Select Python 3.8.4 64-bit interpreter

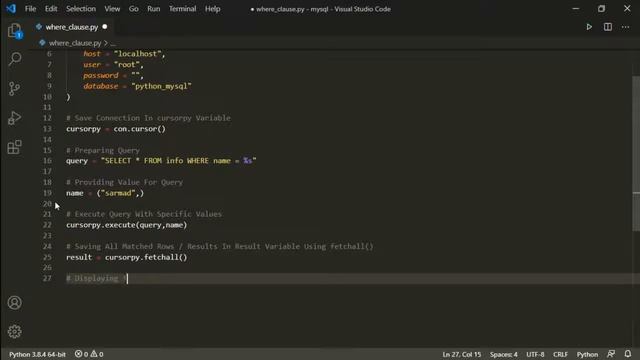point(37,354)
